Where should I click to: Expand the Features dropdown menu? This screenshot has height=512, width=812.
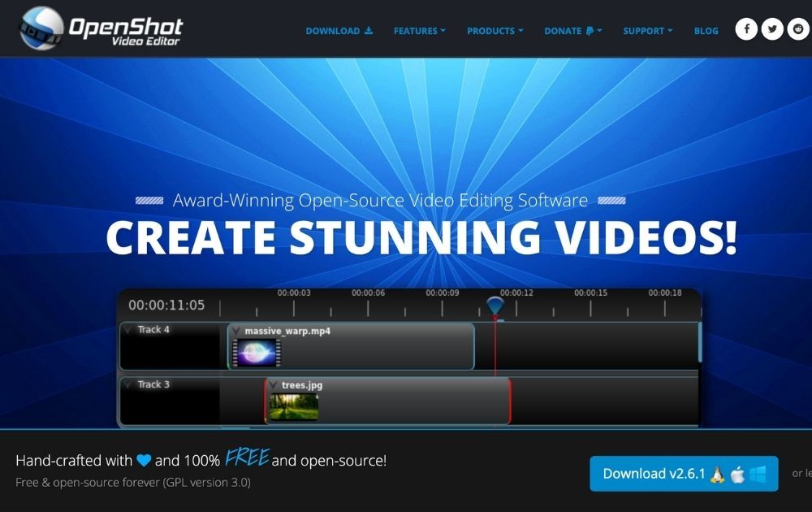click(x=420, y=31)
